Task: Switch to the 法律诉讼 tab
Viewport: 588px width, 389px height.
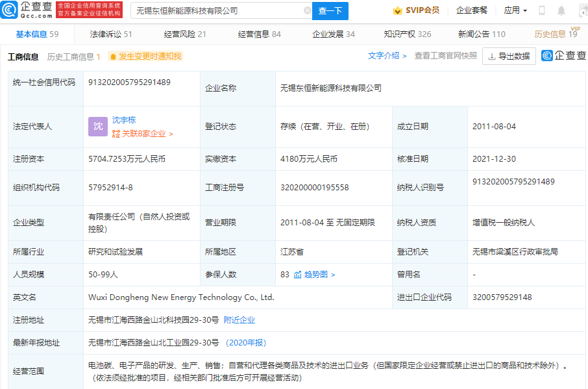Action: click(x=111, y=34)
